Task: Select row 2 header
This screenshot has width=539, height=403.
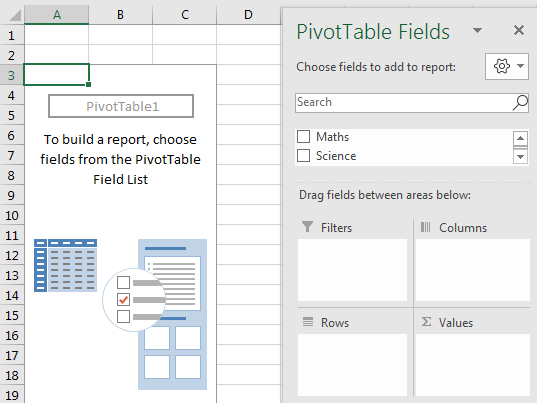Action: (12, 55)
